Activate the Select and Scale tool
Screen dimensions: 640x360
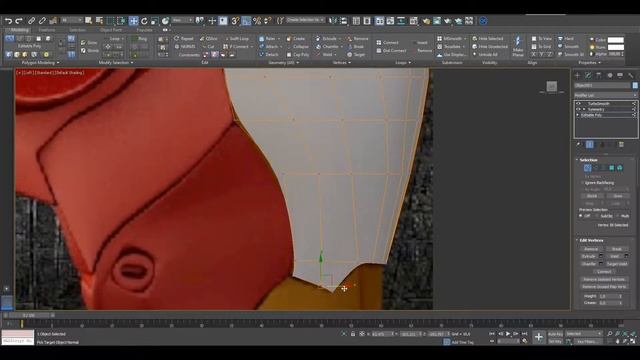point(155,21)
